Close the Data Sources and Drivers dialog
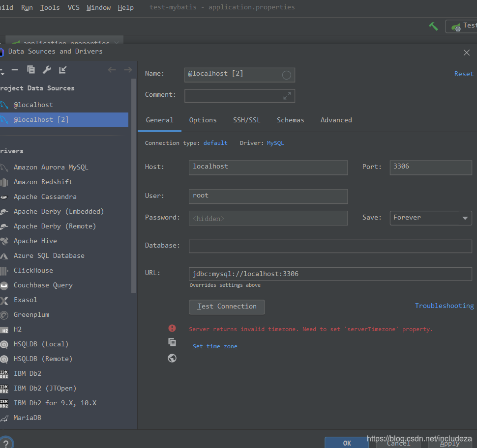Screen dimensions: 477x448 tap(466, 53)
